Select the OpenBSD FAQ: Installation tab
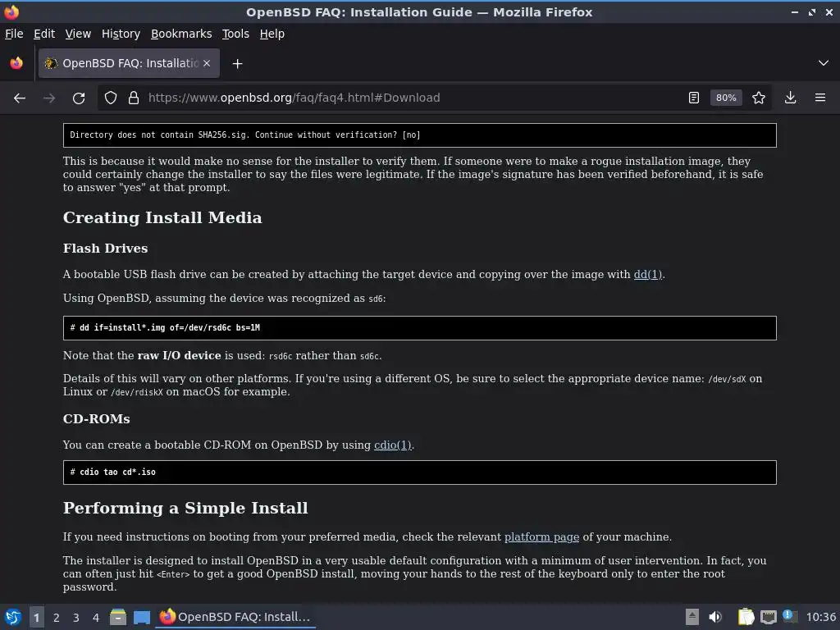The height and width of the screenshot is (630, 840). 129,63
